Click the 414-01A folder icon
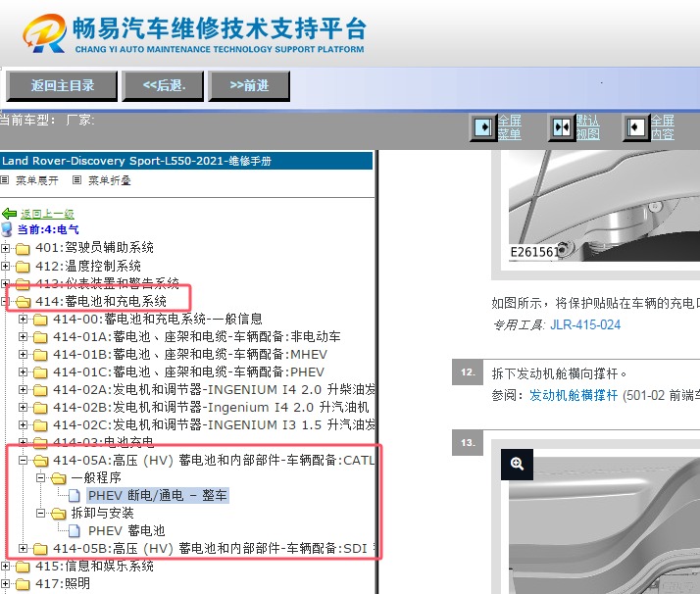The image size is (700, 594). tap(40, 337)
